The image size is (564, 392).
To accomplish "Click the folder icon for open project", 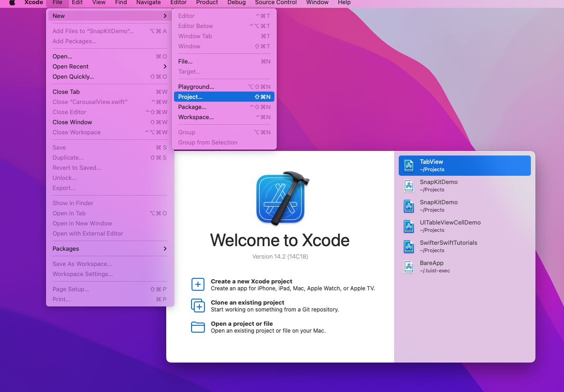I will (x=198, y=327).
